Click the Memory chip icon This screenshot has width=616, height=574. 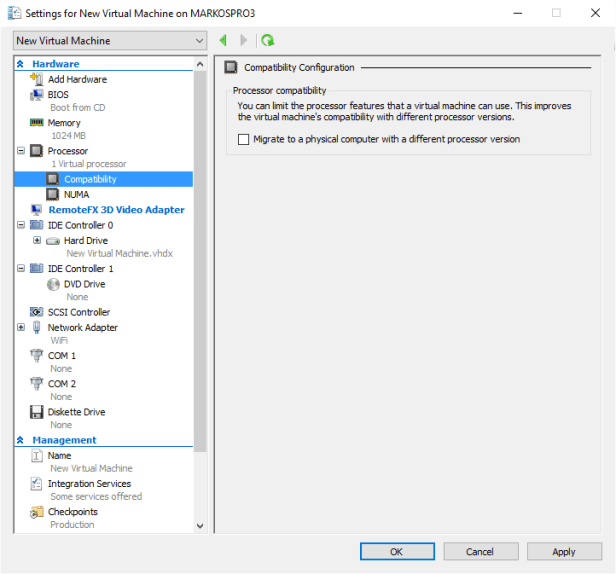click(36, 123)
